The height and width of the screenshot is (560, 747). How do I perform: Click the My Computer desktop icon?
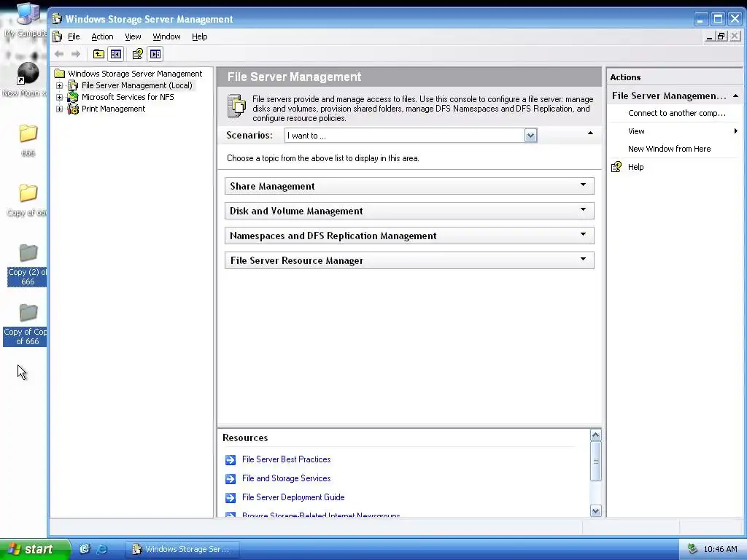[26, 20]
